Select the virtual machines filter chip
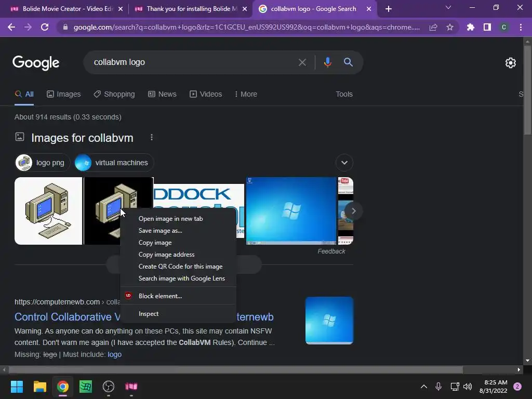 tap(114, 163)
